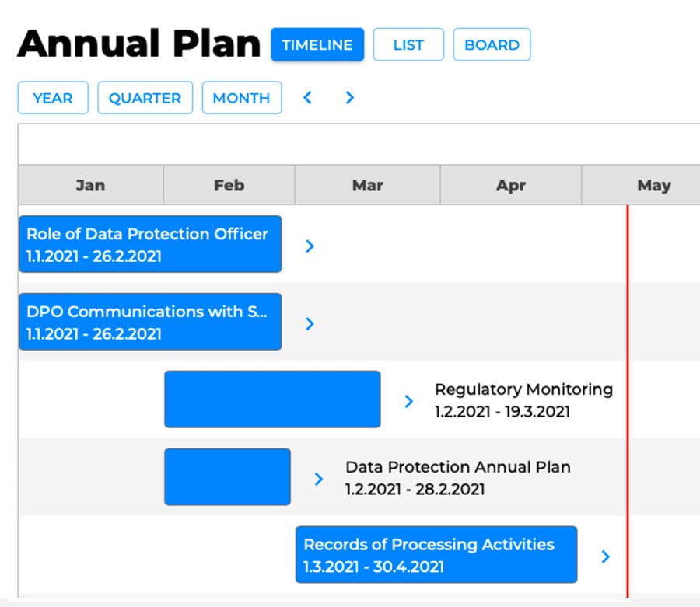Open Role of Data Protection Officer bar
The image size is (700, 607).
150,244
